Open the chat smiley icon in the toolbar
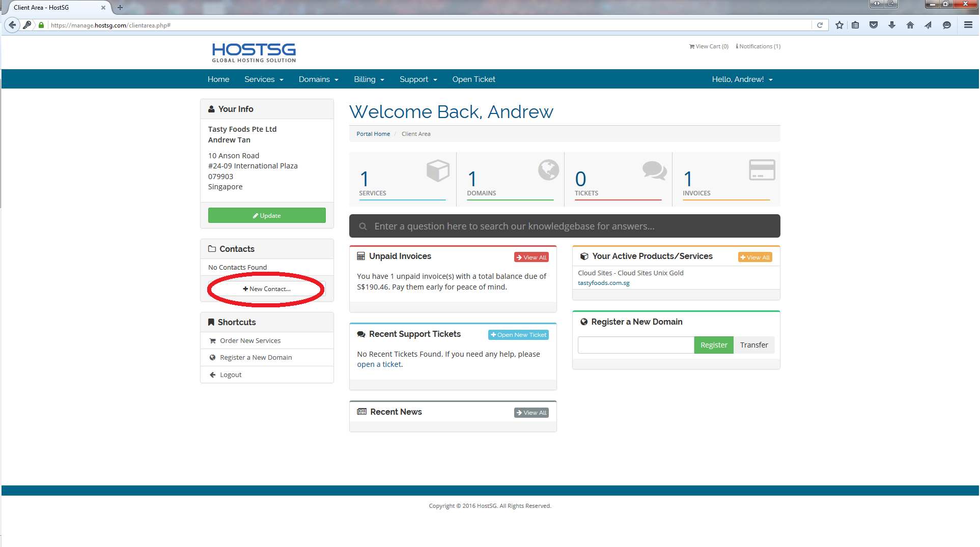980x547 pixels. [947, 25]
